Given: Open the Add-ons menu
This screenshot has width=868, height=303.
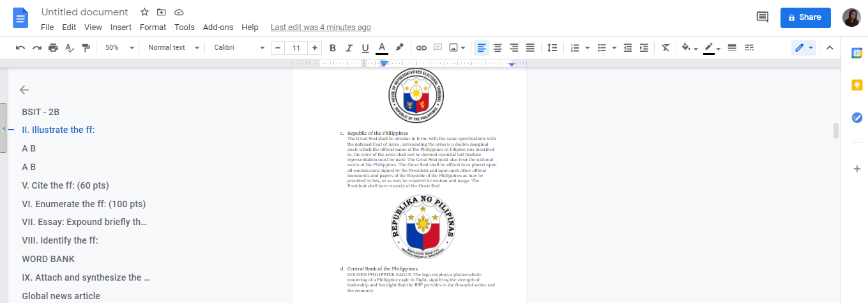Looking at the screenshot, I should [x=218, y=27].
